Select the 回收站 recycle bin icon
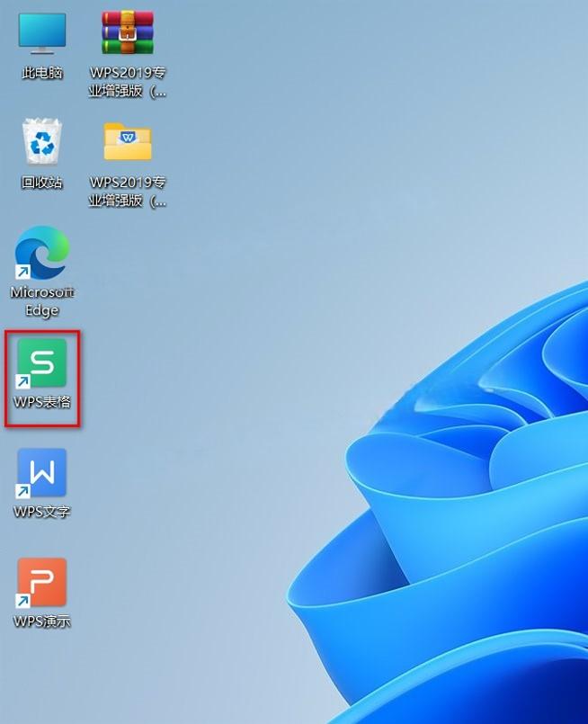Image resolution: width=588 pixels, height=724 pixels. pyautogui.click(x=42, y=143)
